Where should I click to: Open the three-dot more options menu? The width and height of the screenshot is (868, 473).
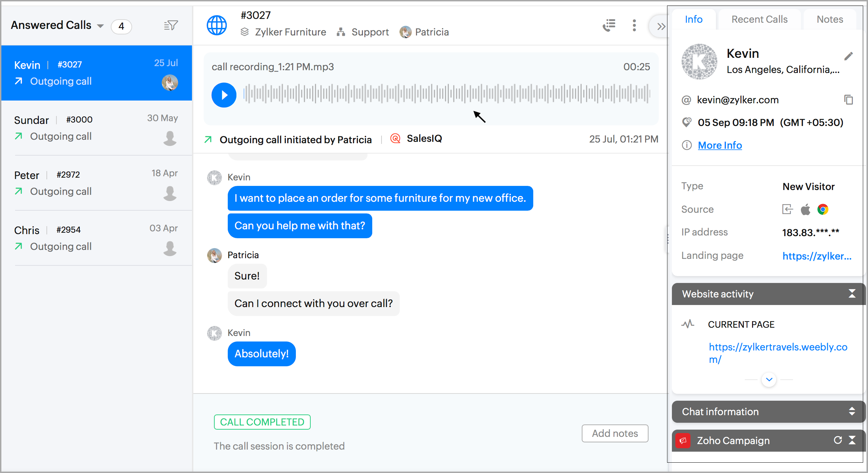coord(634,25)
